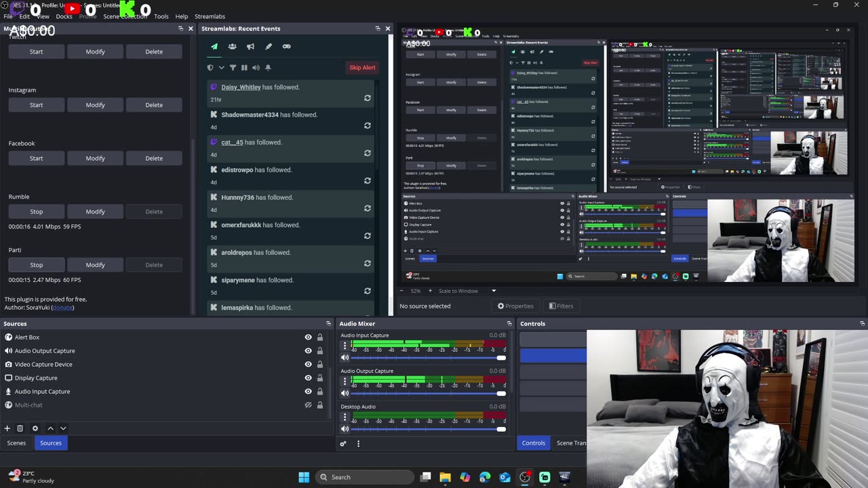Viewport: 868px width, 488px height.
Task: Adjust the Desktop Audio volume slider
Action: [429, 429]
